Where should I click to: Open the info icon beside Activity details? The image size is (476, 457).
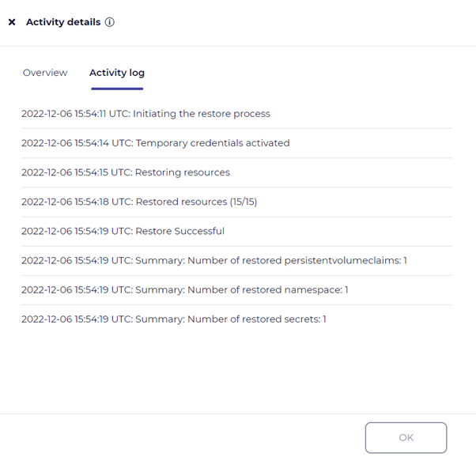[110, 22]
